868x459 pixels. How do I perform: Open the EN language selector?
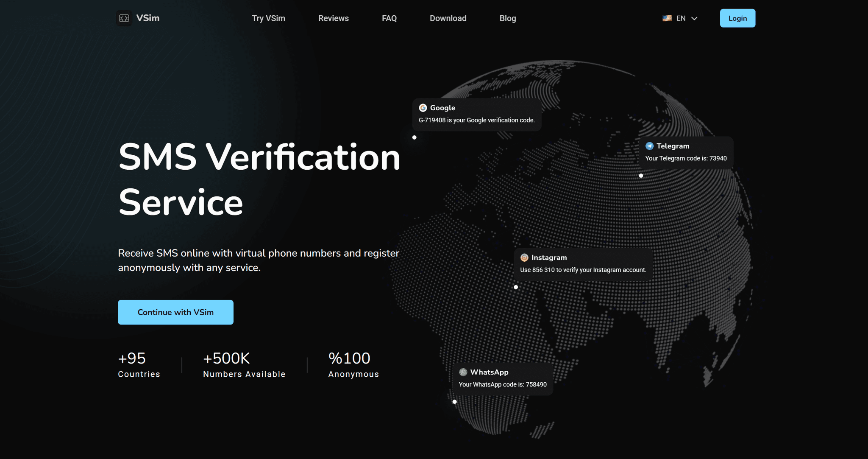pos(681,18)
